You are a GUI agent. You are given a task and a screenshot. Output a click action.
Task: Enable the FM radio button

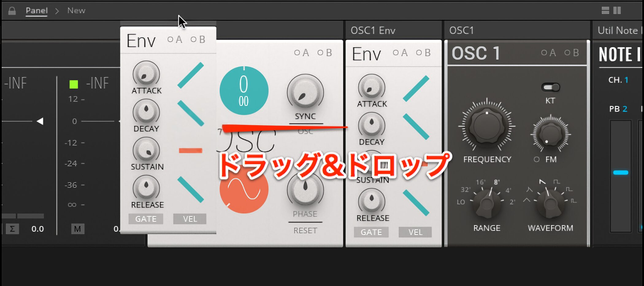pos(536,159)
